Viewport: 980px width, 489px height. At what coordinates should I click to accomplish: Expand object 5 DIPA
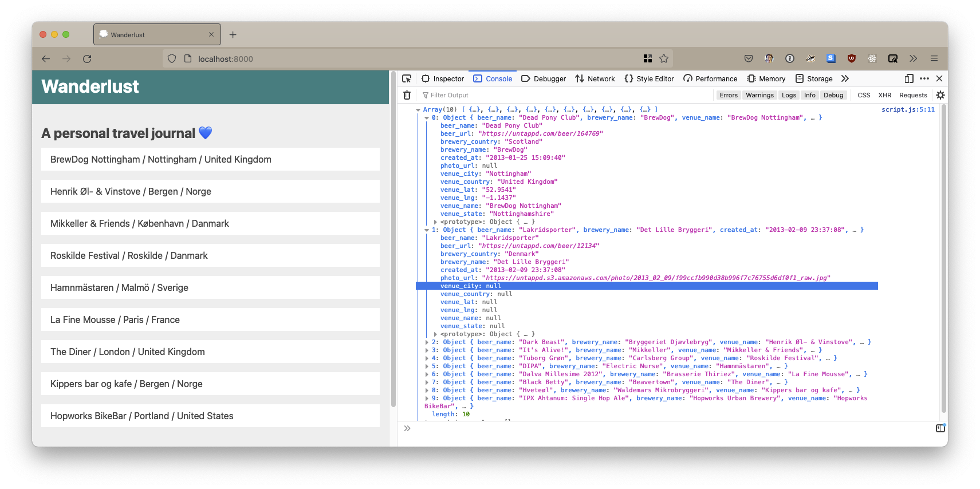coord(427,366)
